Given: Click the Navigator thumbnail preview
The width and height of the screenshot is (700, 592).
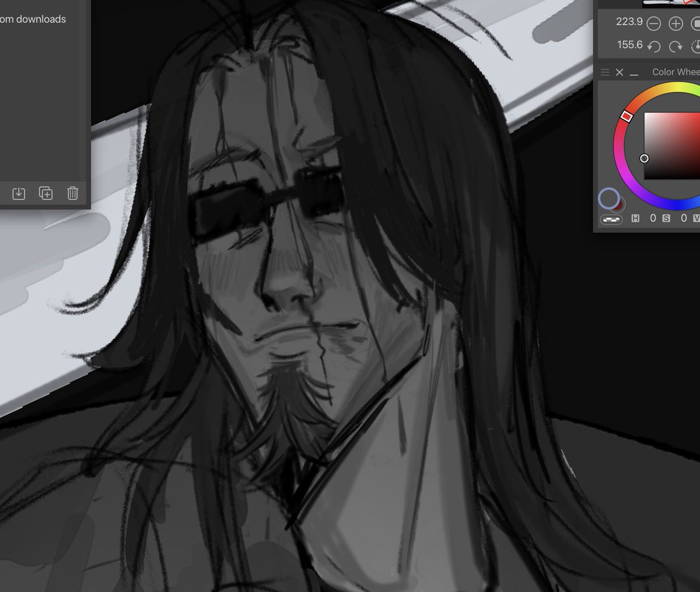Looking at the screenshot, I should click(x=671, y=3).
